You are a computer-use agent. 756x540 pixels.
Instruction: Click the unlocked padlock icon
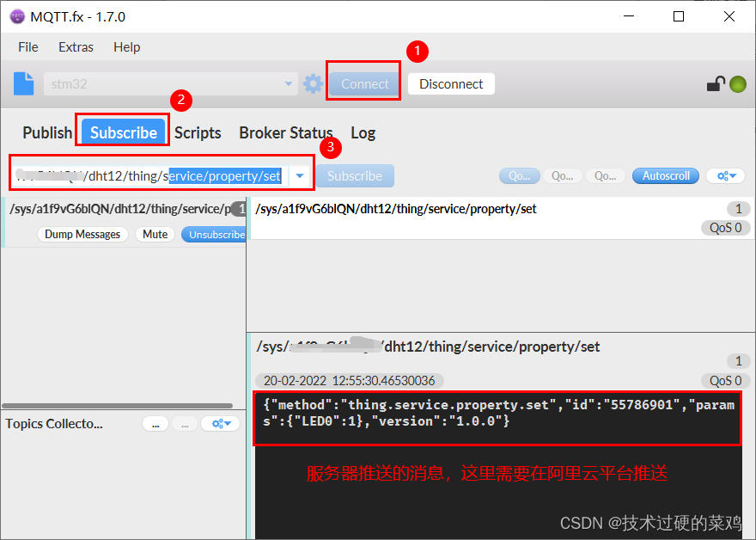point(716,84)
